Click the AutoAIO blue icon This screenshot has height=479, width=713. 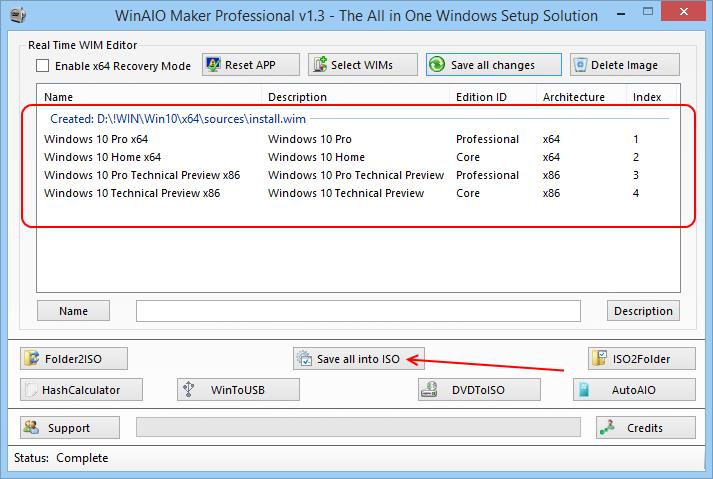(x=584, y=390)
